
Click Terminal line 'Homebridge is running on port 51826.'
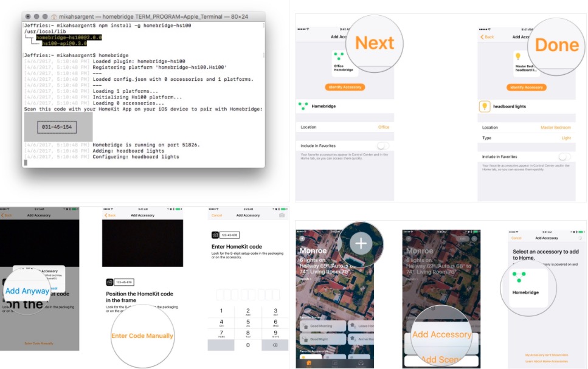[147, 145]
